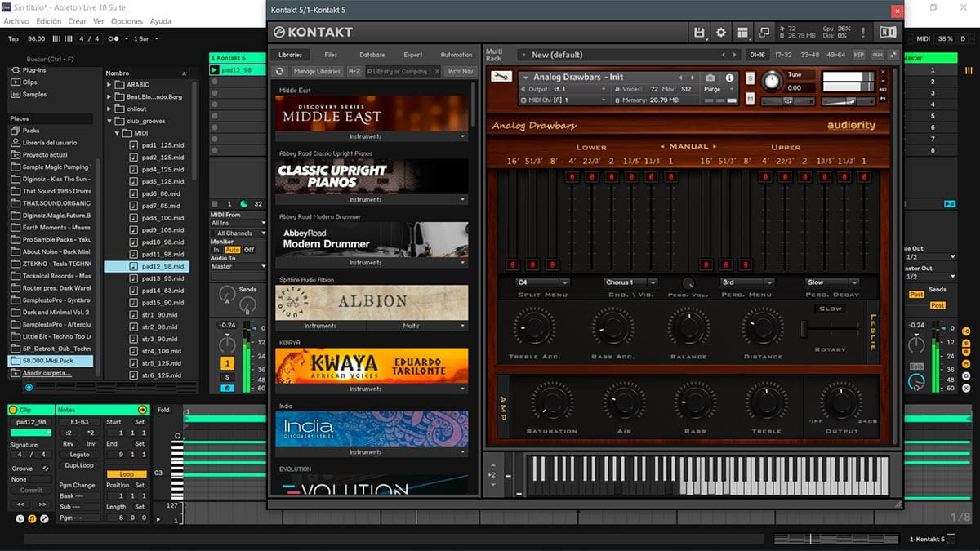The height and width of the screenshot is (551, 980).
Task: Open Kontakt options gear
Action: pos(720,33)
